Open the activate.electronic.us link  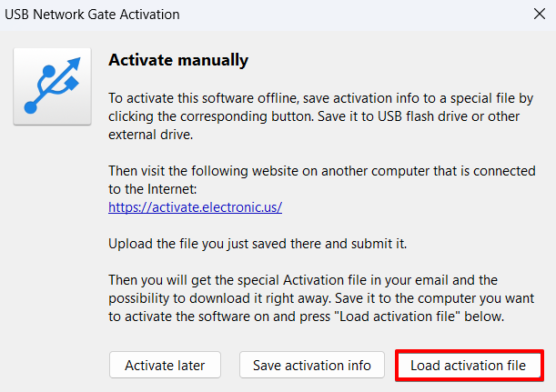195,206
